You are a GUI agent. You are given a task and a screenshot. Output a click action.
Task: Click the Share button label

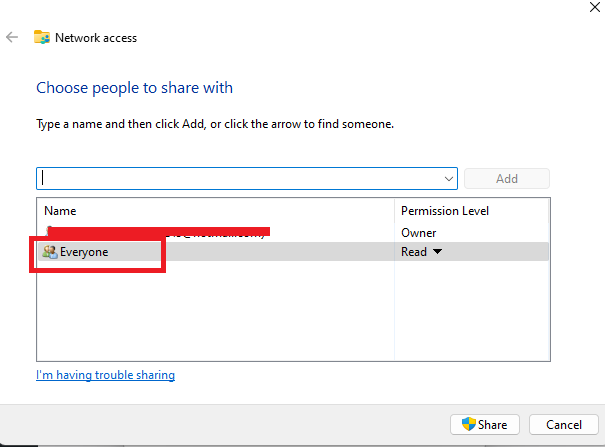(492, 424)
